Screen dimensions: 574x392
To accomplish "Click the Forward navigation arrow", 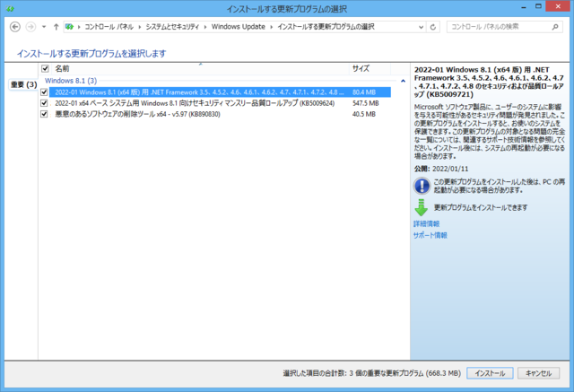I will 30,27.
